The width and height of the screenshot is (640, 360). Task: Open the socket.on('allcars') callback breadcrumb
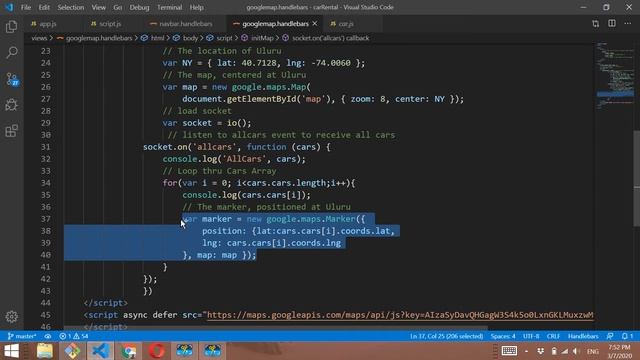(x=331, y=38)
